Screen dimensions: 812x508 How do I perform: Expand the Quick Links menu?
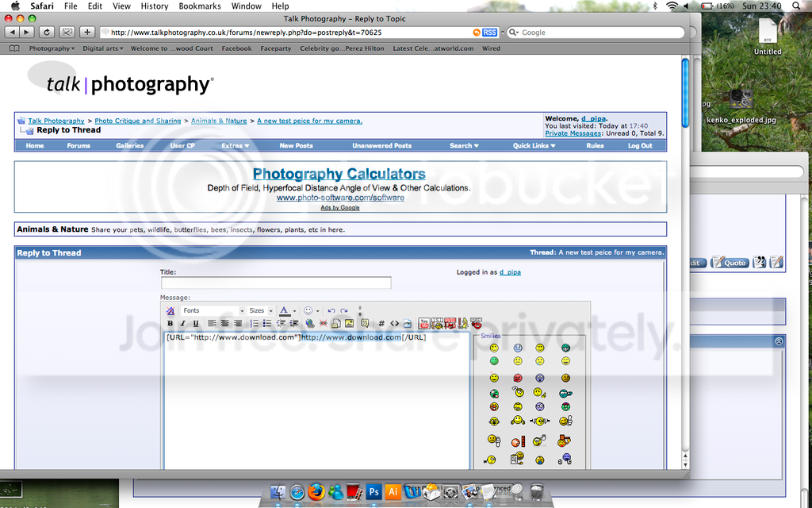(x=534, y=145)
